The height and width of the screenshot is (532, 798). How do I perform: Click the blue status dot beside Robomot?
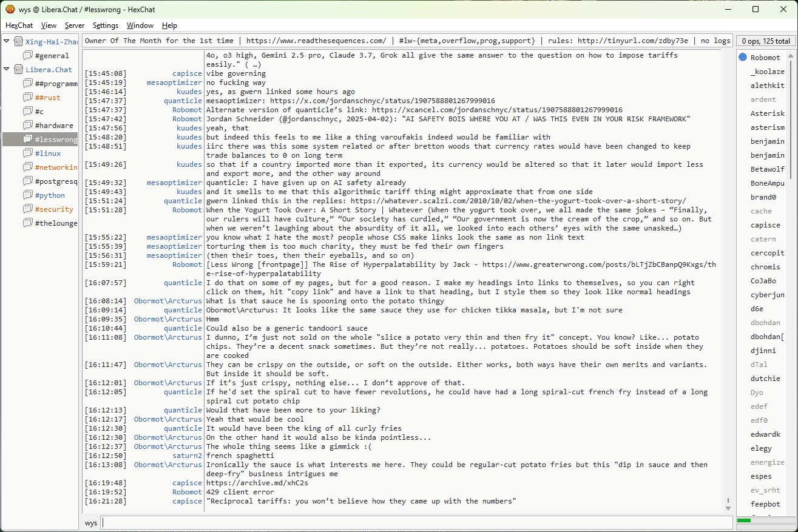click(x=743, y=58)
